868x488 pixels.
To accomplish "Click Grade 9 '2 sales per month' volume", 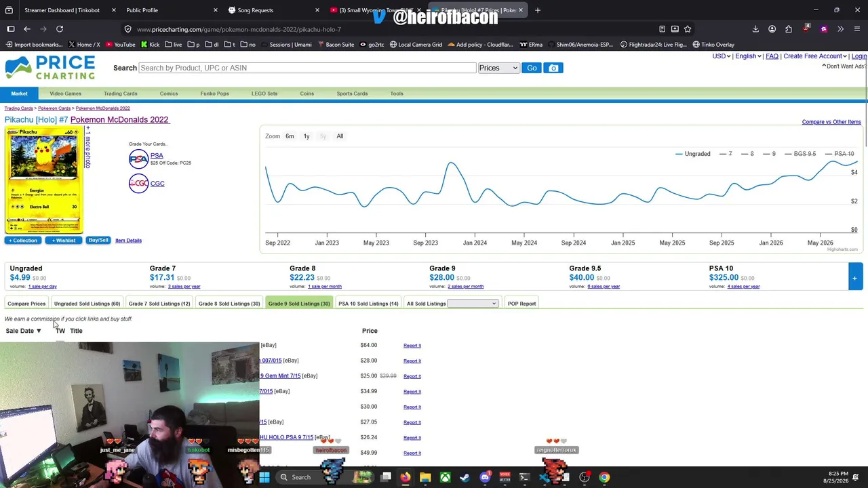I will [x=465, y=287].
